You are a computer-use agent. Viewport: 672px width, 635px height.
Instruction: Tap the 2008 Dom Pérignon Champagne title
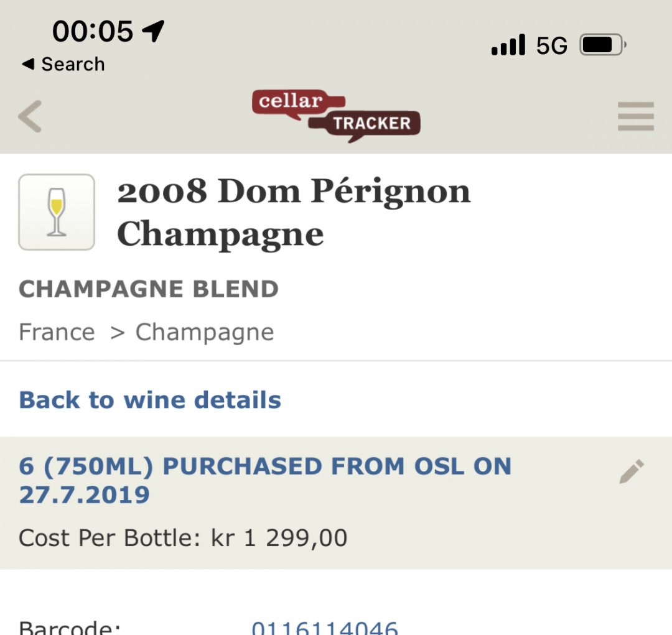(294, 212)
